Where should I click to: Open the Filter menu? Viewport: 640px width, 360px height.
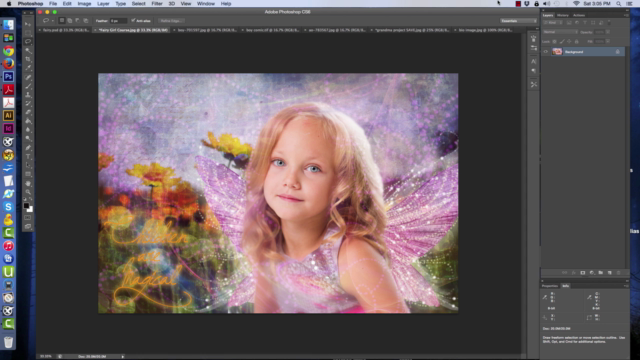tap(157, 4)
